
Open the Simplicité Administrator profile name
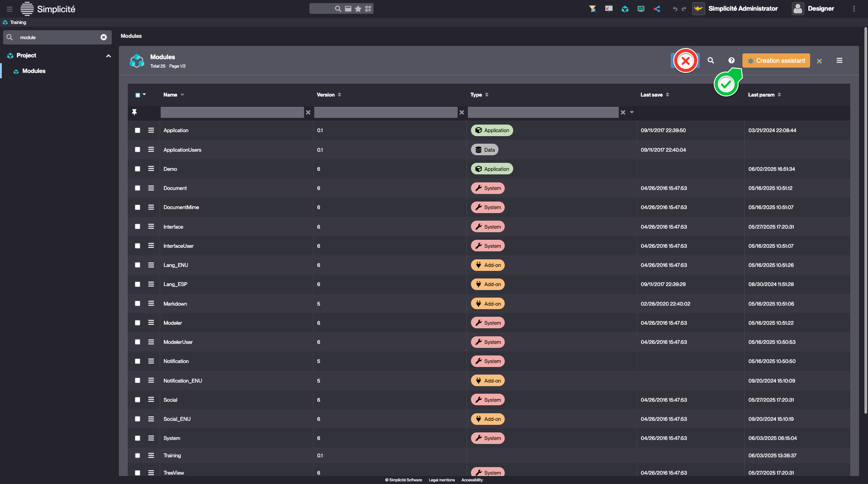[x=743, y=8]
